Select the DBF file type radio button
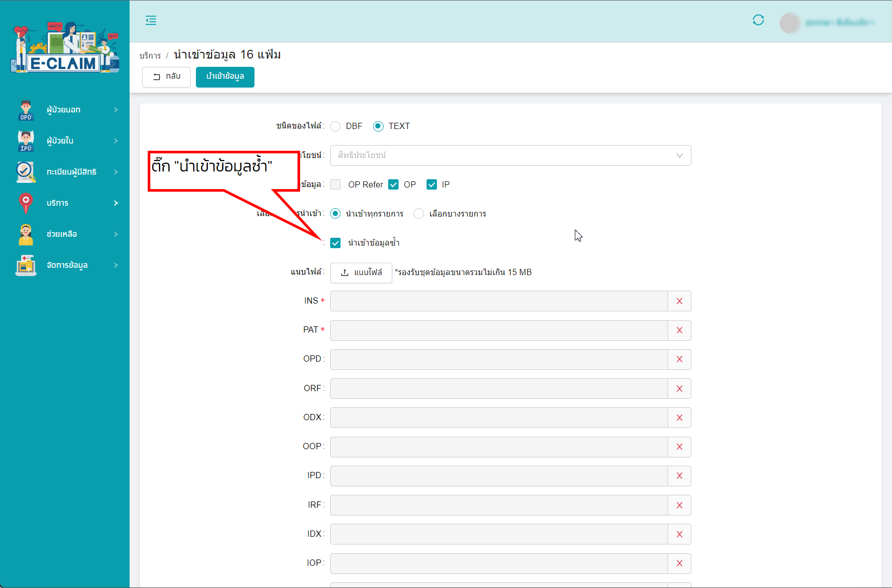This screenshot has width=892, height=588. pyautogui.click(x=335, y=126)
